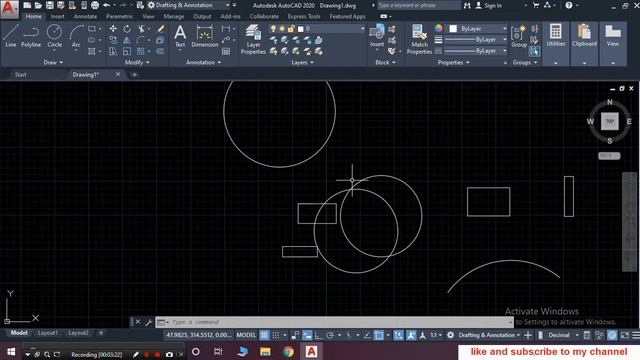Open the Insert ribbon tab

point(58,16)
